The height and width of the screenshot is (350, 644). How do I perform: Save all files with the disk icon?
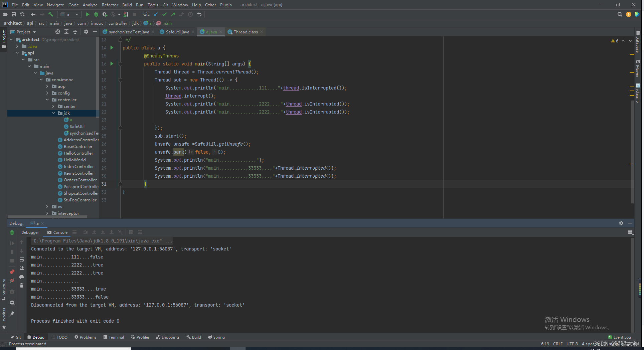pos(14,14)
